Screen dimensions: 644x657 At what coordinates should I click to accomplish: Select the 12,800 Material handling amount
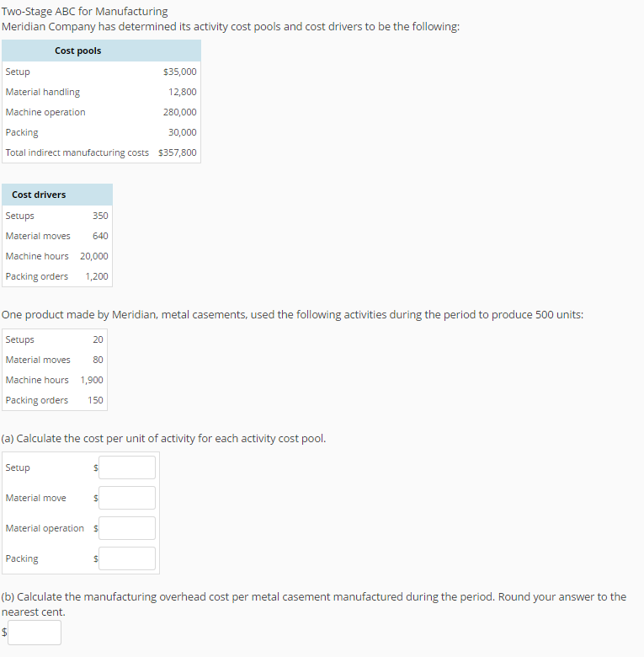182,92
